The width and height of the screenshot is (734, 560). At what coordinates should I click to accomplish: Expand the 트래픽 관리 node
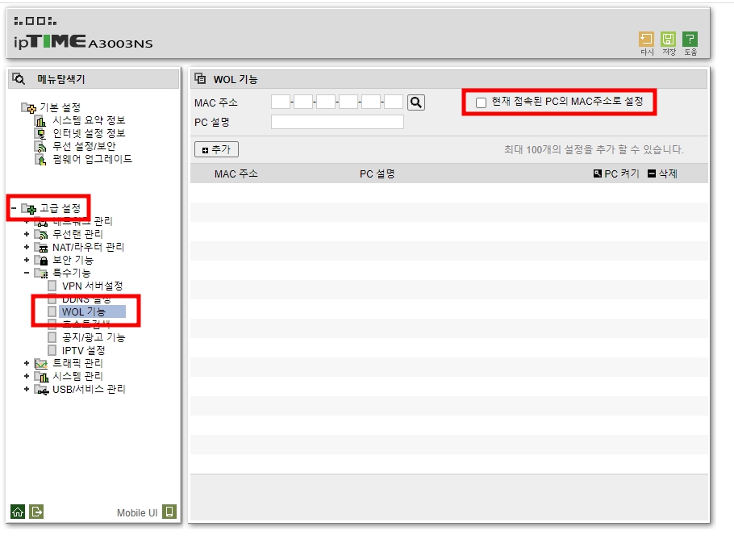point(27,363)
